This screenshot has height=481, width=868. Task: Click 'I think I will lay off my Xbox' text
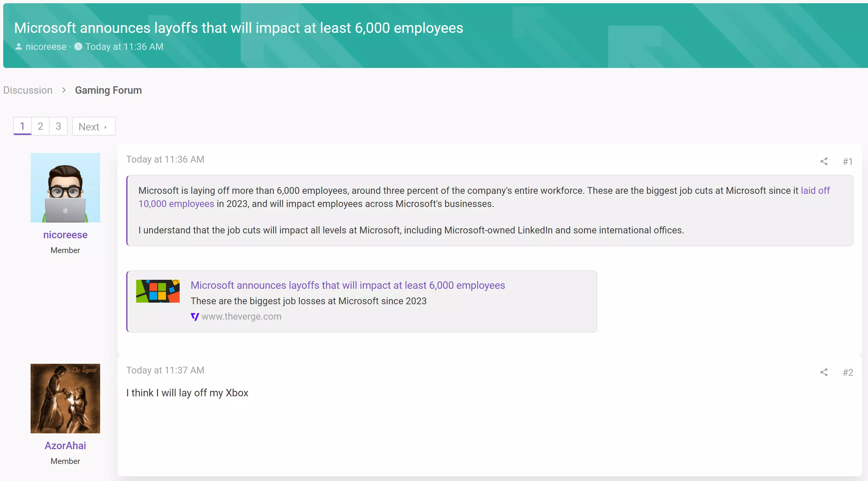click(x=187, y=393)
